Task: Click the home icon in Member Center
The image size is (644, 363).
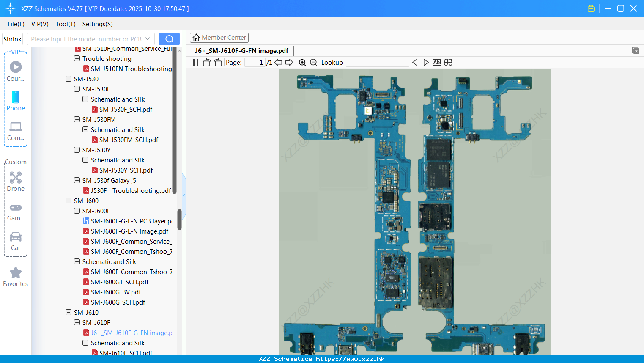Action: pos(196,38)
